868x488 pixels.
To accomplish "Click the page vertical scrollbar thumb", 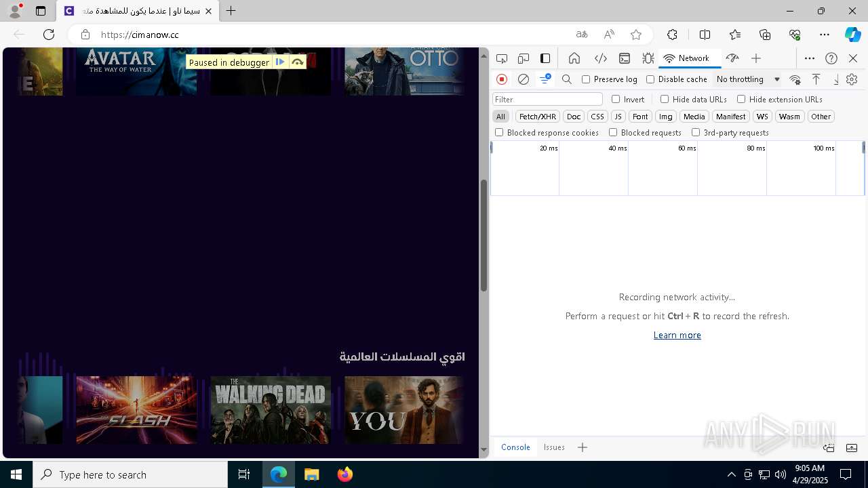I will click(x=484, y=236).
